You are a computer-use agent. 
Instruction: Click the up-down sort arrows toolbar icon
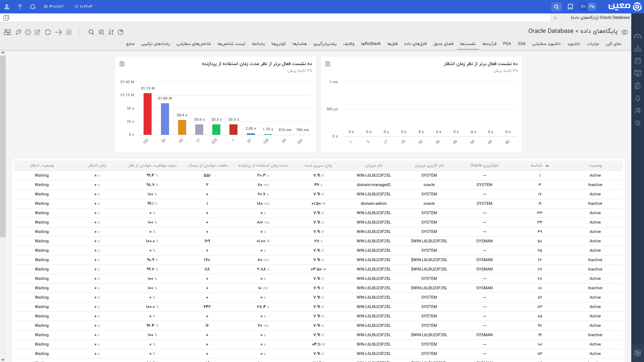click(111, 32)
